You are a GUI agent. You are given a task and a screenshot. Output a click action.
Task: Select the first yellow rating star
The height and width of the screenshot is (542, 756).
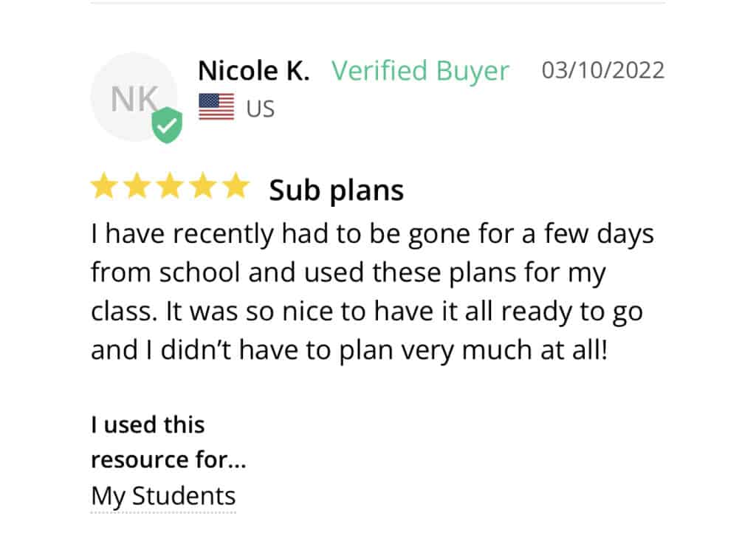[x=104, y=185]
